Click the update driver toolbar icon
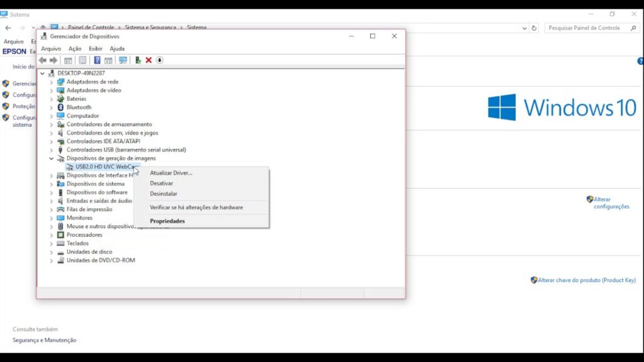644x362 pixels. point(138,60)
